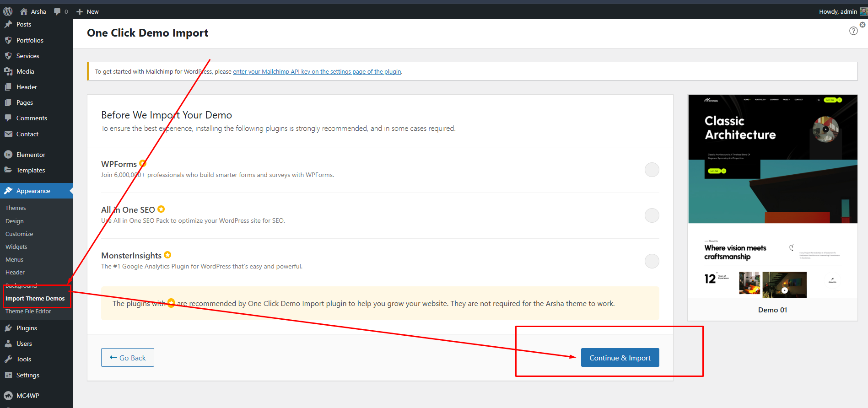This screenshot has width=868, height=408.
Task: Click the Continue & Import button
Action: pos(620,358)
